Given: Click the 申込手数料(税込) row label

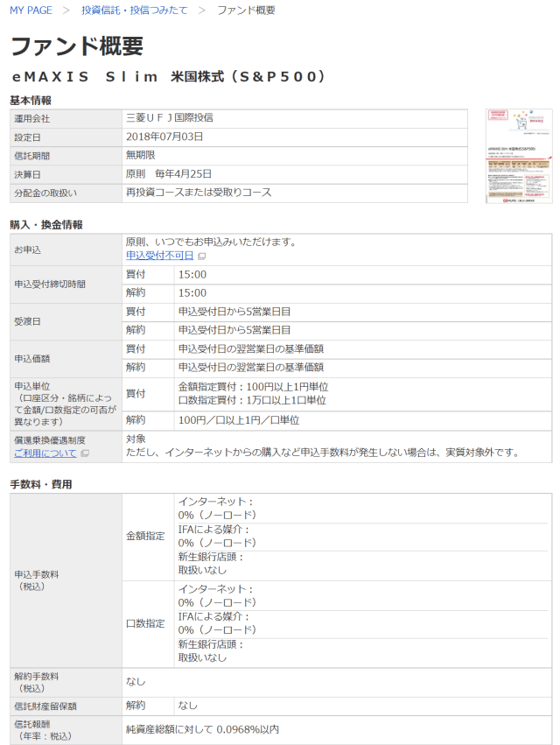Looking at the screenshot, I should pyautogui.click(x=36, y=580).
